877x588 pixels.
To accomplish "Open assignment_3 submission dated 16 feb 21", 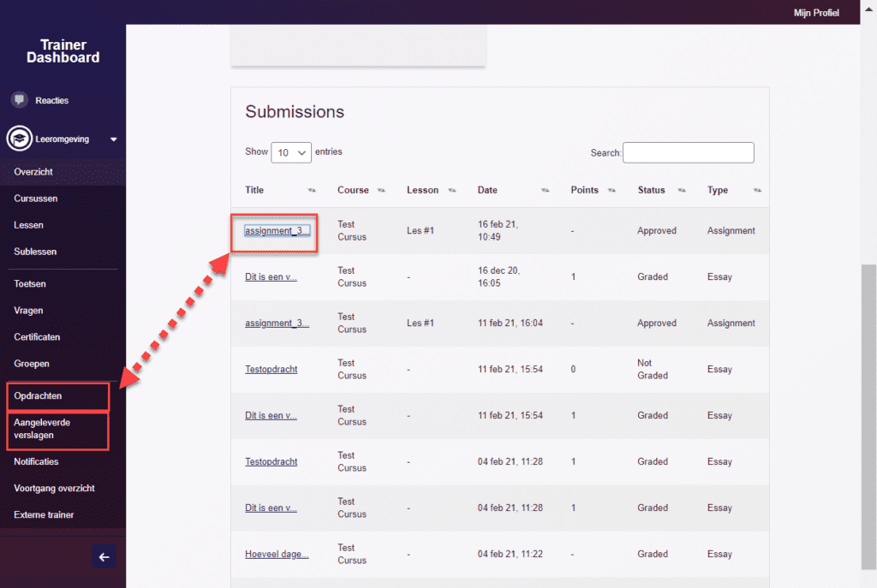I will (x=277, y=231).
